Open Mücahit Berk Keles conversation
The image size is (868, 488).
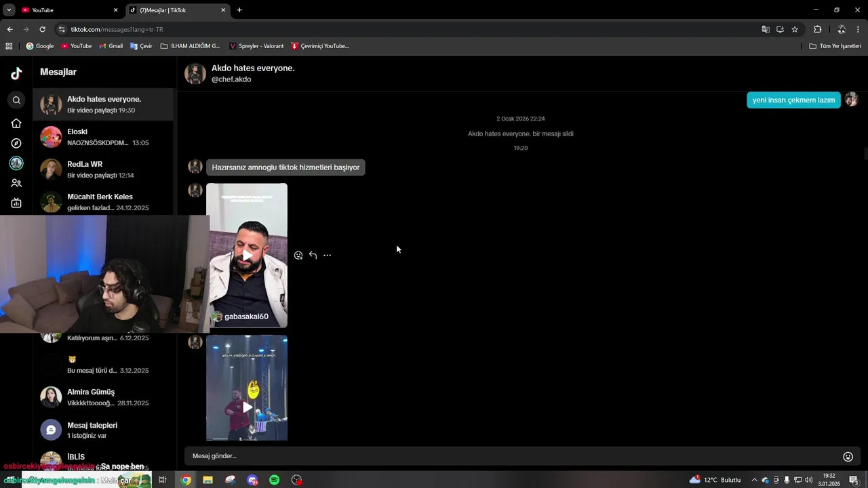click(x=103, y=201)
